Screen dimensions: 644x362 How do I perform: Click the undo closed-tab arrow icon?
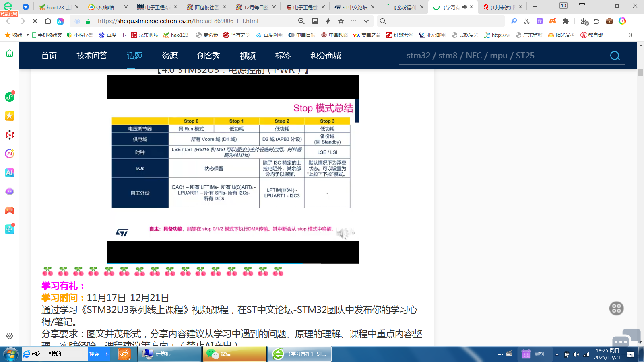(x=597, y=21)
